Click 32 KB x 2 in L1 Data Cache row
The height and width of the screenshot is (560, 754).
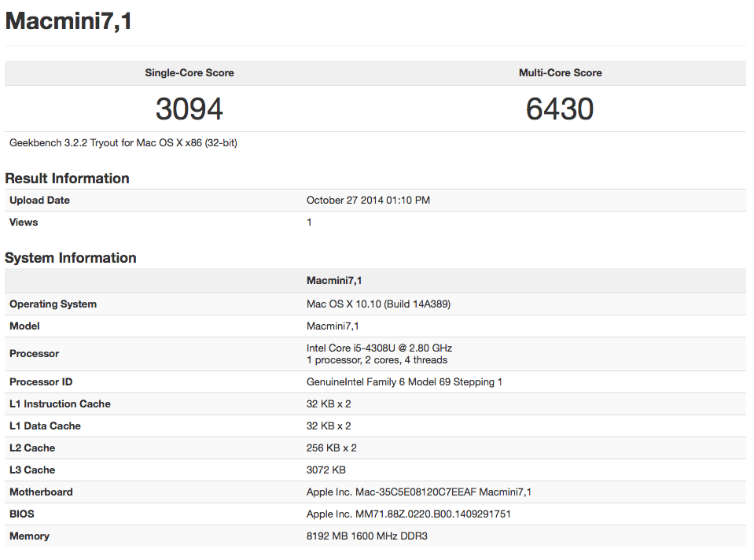click(x=329, y=426)
